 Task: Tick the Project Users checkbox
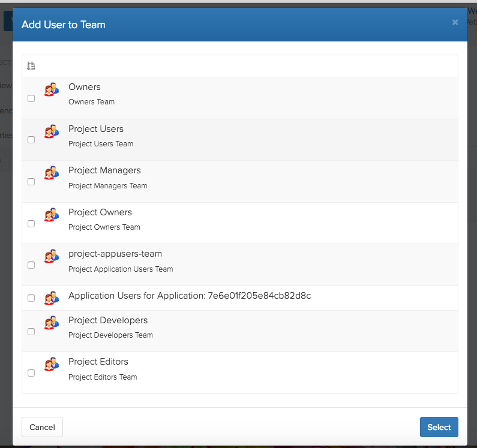point(31,140)
